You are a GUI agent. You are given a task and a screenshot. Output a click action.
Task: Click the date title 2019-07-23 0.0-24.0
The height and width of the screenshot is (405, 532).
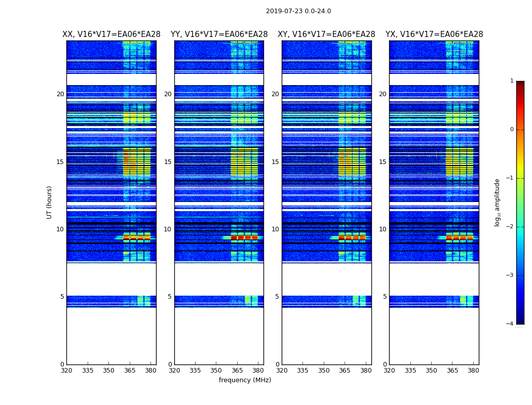tap(298, 11)
